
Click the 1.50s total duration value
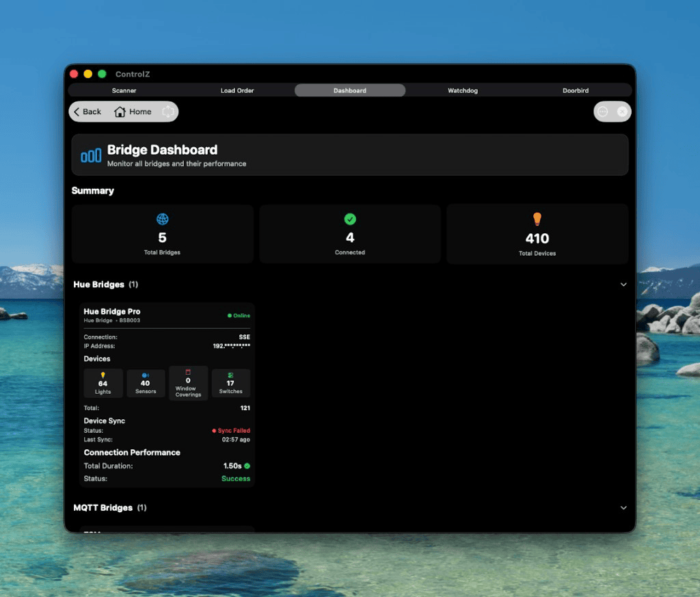click(232, 466)
